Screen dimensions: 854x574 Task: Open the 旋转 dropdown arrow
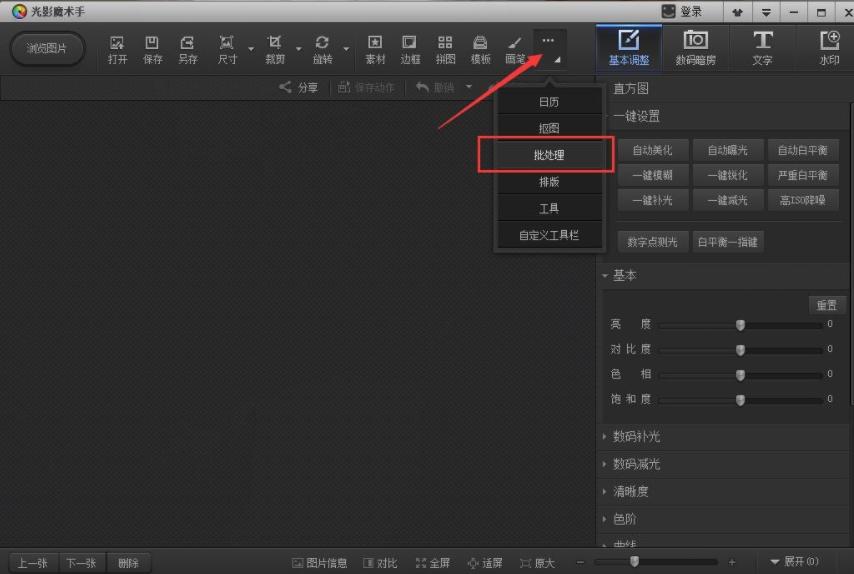pyautogui.click(x=346, y=49)
